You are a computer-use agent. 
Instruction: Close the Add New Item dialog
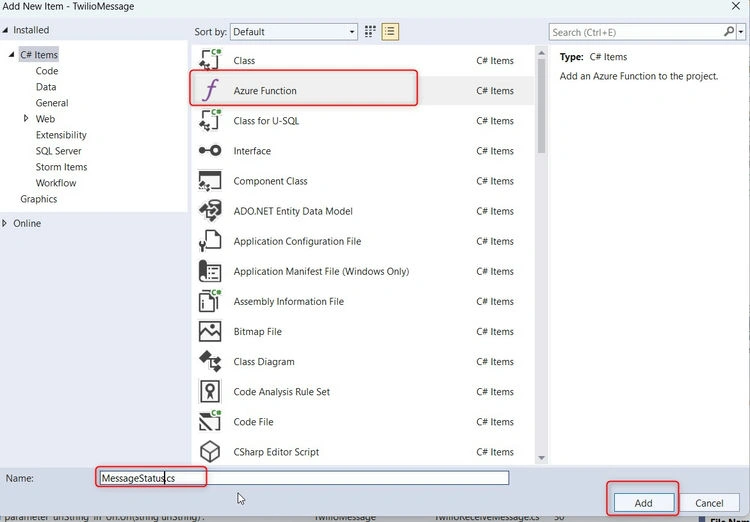point(736,6)
